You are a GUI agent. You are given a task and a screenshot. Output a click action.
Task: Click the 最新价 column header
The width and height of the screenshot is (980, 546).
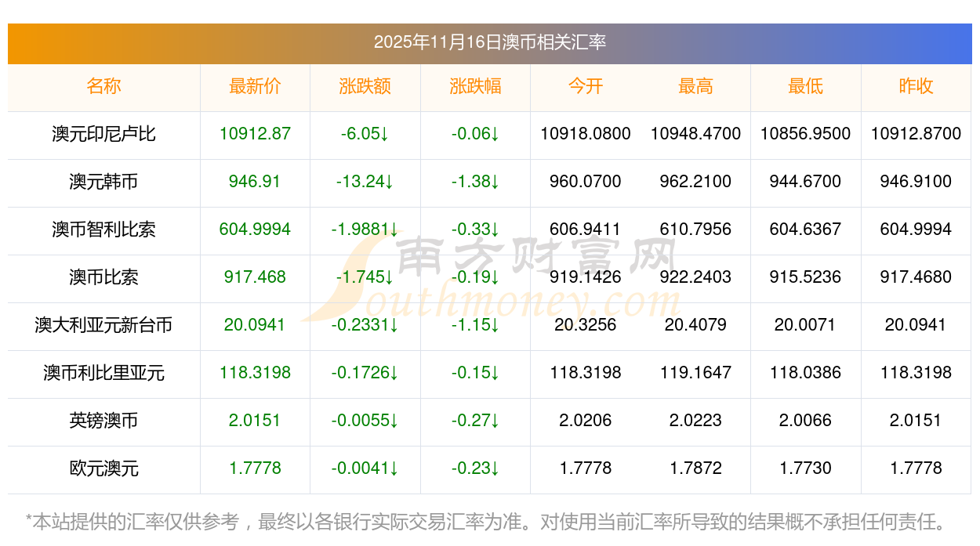pyautogui.click(x=255, y=86)
